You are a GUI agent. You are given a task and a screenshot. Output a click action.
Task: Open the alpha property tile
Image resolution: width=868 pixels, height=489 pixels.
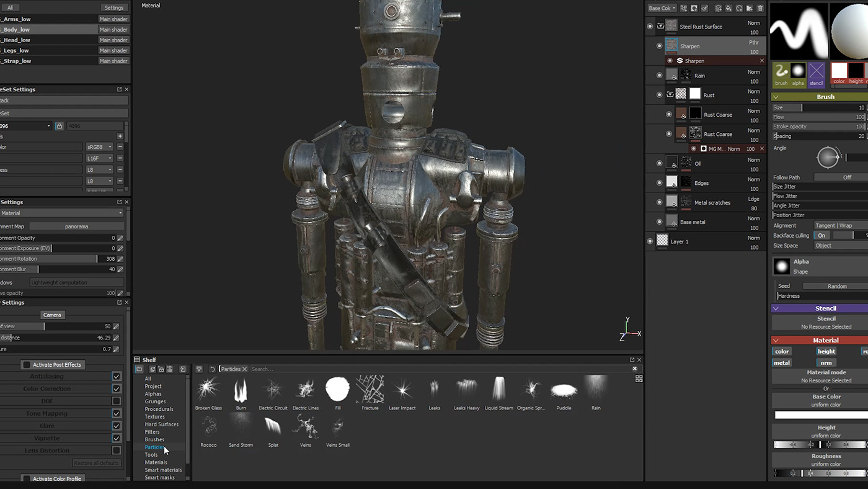pyautogui.click(x=798, y=74)
